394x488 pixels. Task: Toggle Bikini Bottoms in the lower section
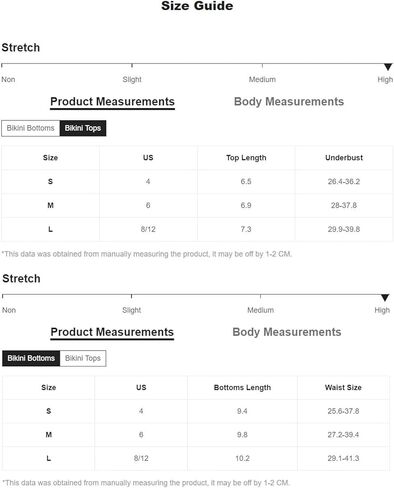(x=31, y=358)
